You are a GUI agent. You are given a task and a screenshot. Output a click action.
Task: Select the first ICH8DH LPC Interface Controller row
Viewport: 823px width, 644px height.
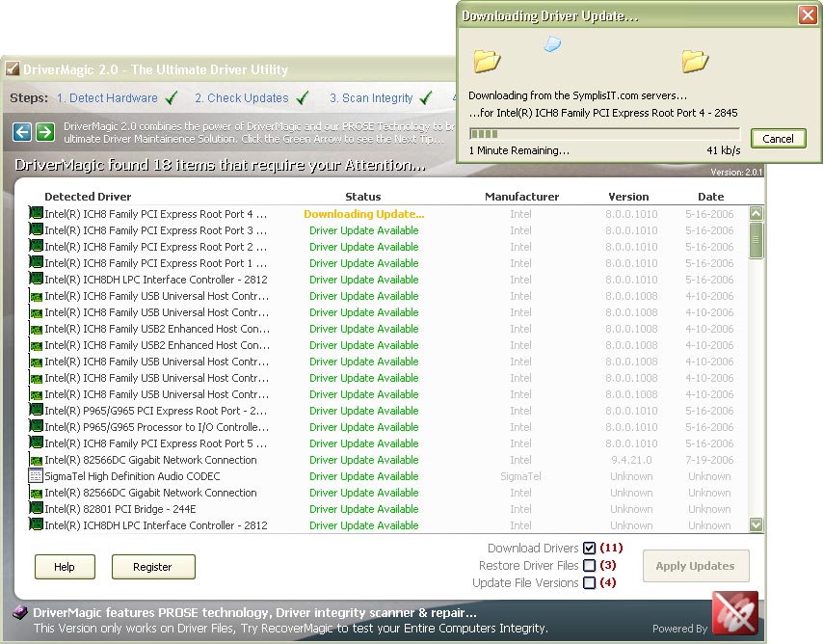click(388, 280)
